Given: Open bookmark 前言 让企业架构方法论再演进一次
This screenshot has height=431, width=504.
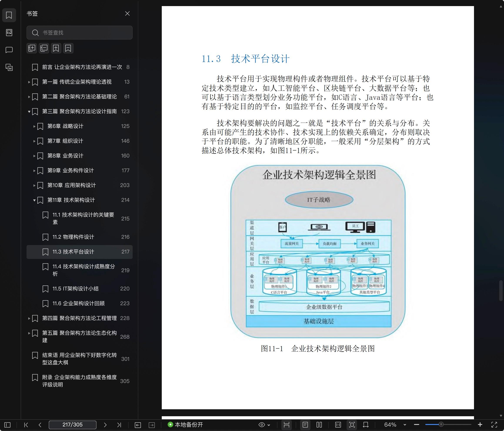Looking at the screenshot, I should click(80, 67).
